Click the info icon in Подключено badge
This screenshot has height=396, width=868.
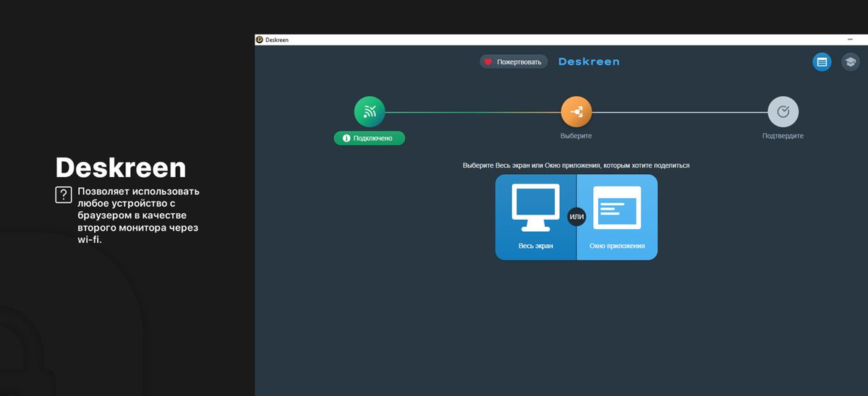coord(346,138)
